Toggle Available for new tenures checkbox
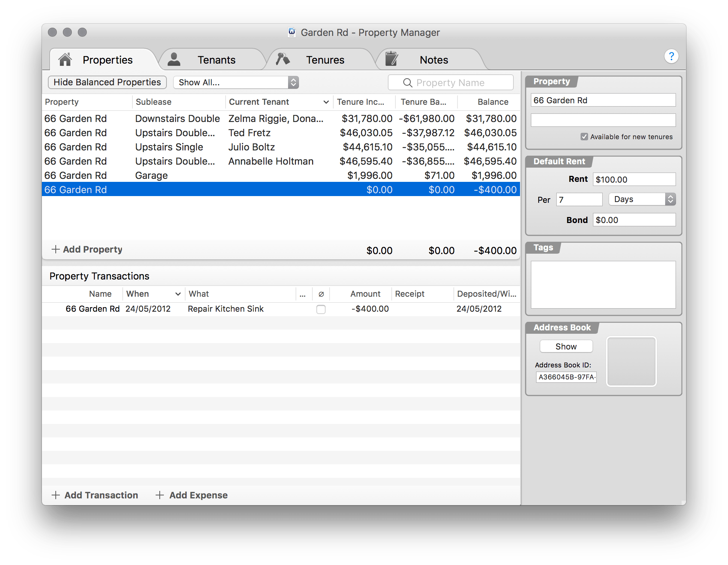Image resolution: width=728 pixels, height=565 pixels. (584, 137)
